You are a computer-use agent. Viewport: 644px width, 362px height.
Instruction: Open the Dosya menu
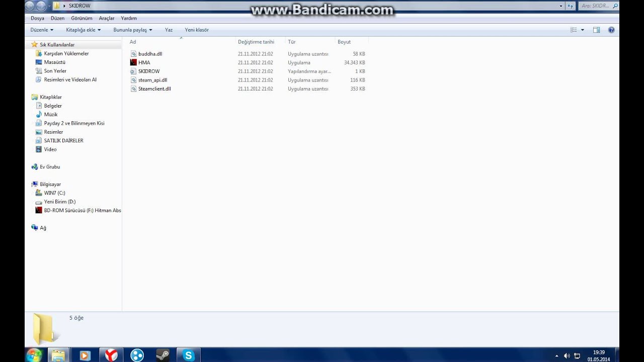37,18
